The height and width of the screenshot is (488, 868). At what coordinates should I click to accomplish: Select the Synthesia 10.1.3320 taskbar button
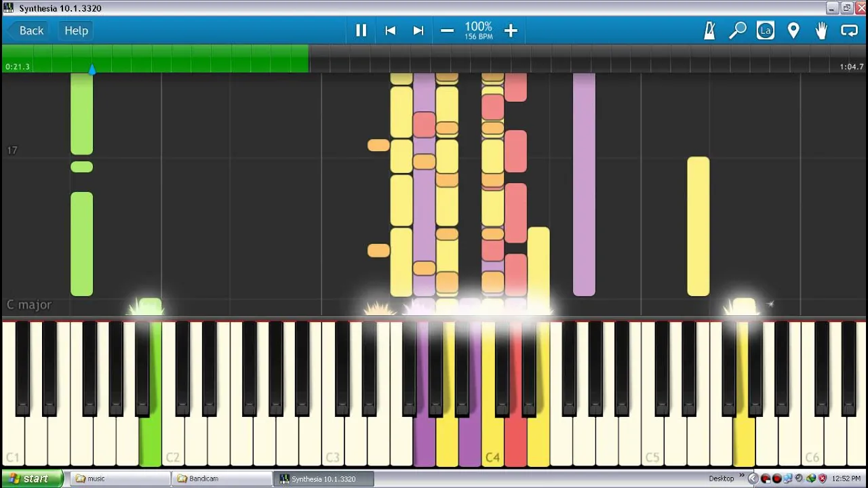[x=323, y=479]
